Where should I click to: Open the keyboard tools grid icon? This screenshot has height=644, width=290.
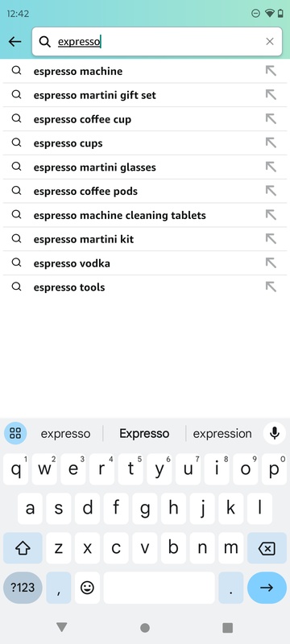pos(15,433)
